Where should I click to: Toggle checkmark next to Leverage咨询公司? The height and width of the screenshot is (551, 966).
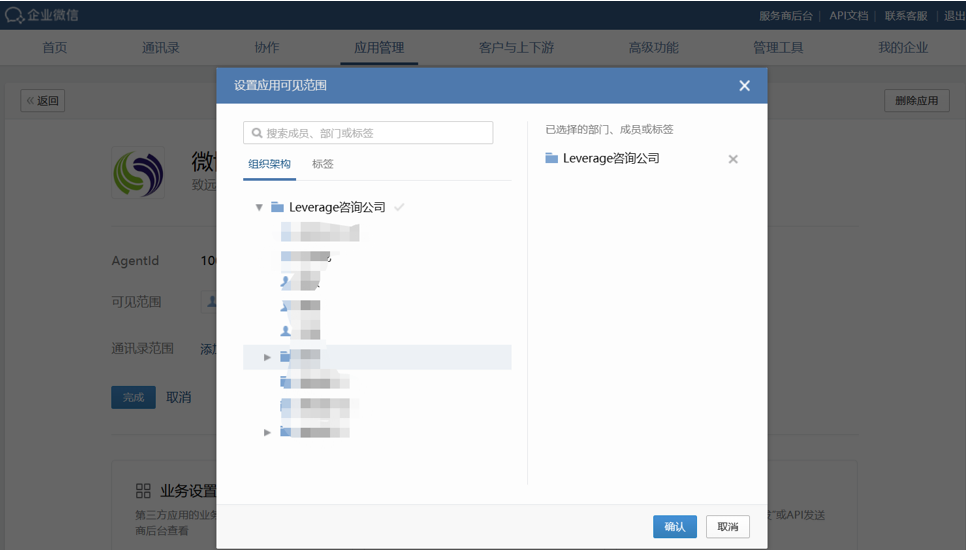point(399,207)
